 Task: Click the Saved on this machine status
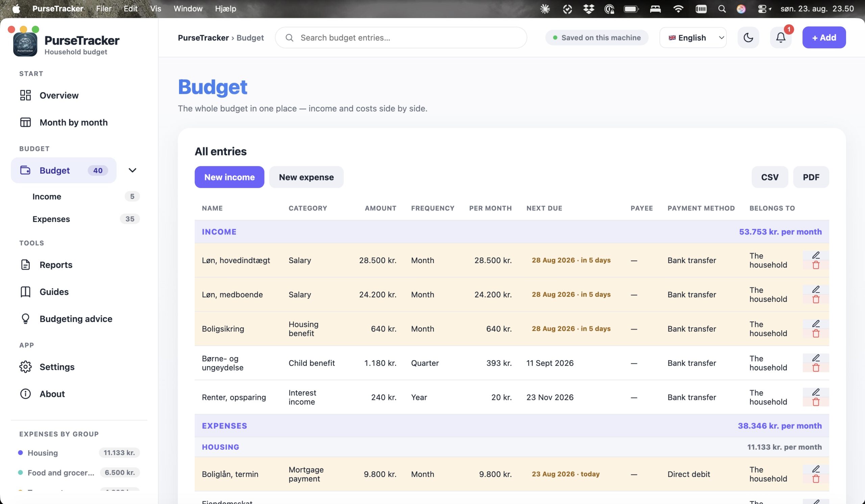(597, 37)
